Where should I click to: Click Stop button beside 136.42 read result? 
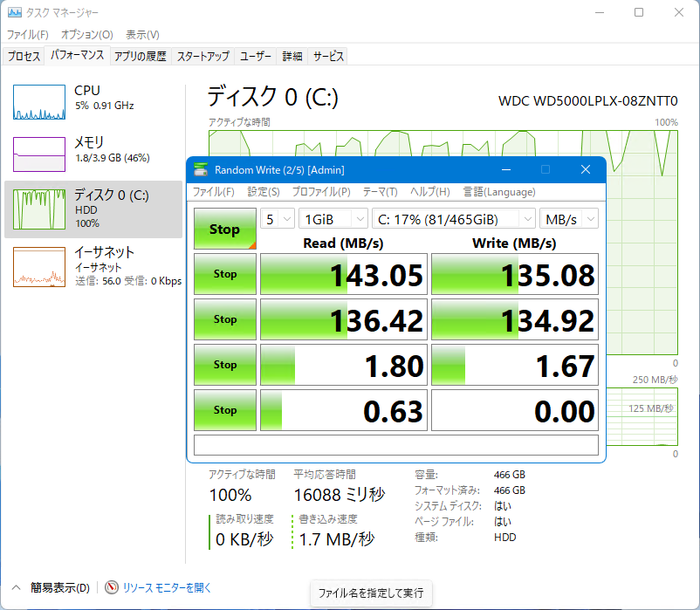225,319
